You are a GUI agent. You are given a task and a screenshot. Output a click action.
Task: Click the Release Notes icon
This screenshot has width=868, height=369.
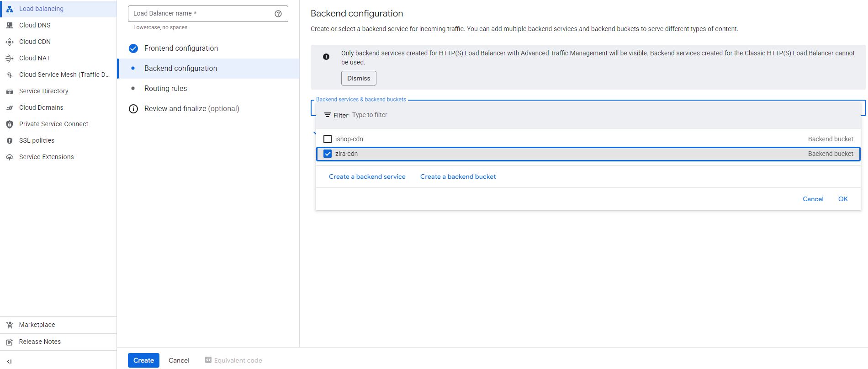tap(10, 342)
